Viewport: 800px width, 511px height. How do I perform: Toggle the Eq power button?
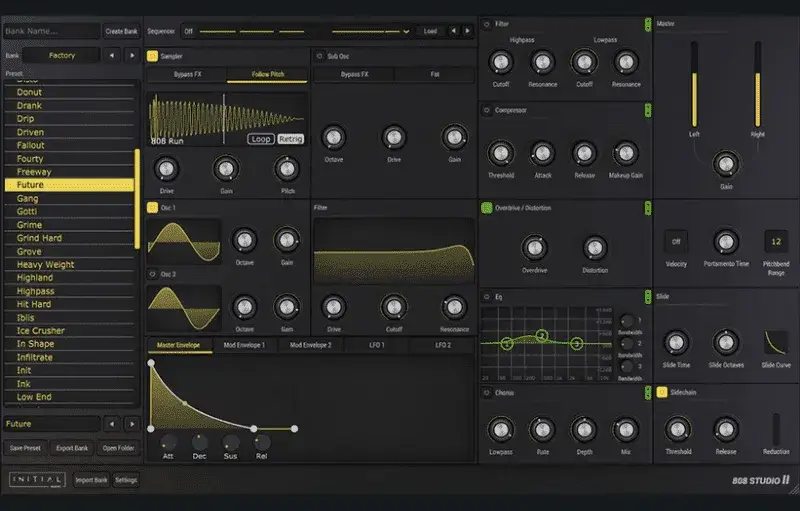coord(487,296)
